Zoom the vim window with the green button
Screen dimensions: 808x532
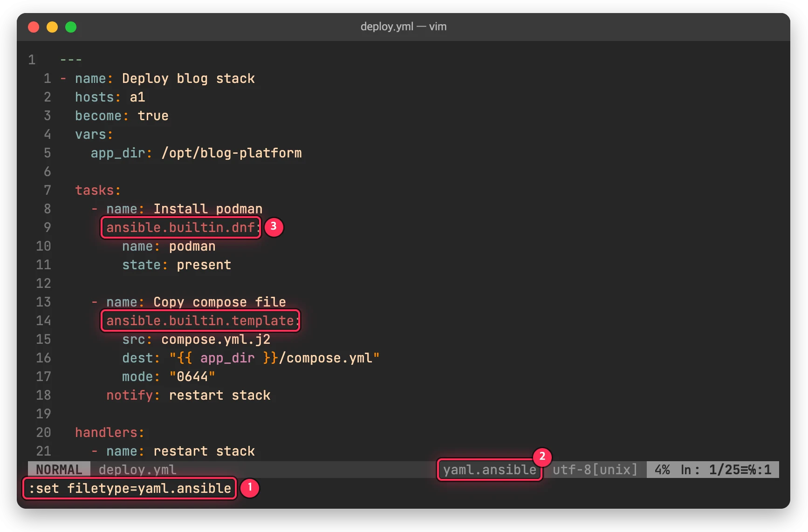[71, 27]
